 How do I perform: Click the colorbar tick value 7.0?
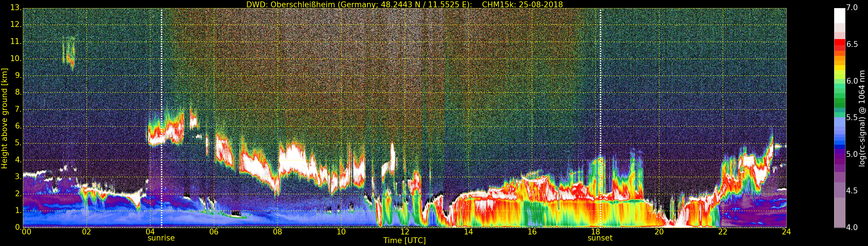[x=852, y=8]
